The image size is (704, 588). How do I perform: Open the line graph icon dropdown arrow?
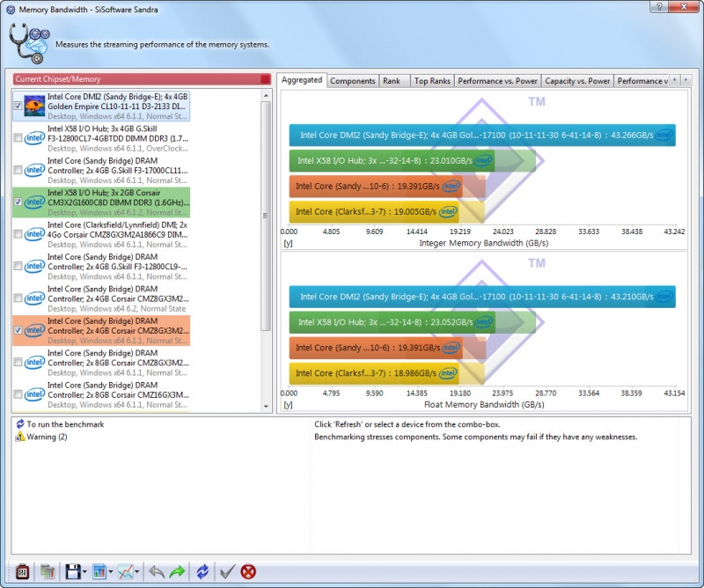coord(137,572)
